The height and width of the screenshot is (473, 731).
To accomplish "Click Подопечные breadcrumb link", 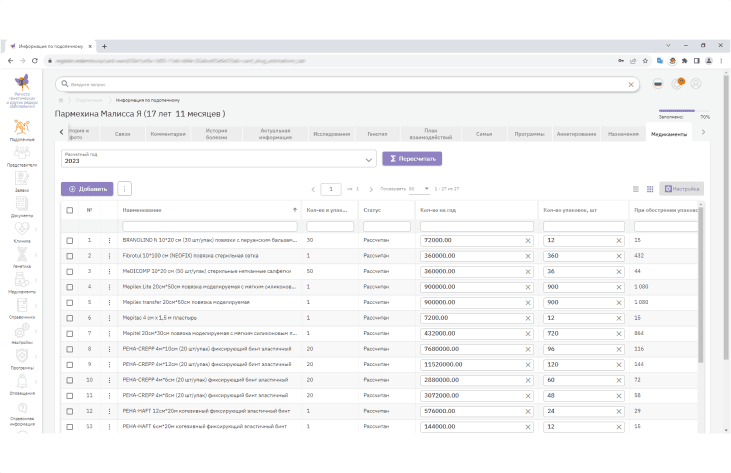I will (88, 100).
